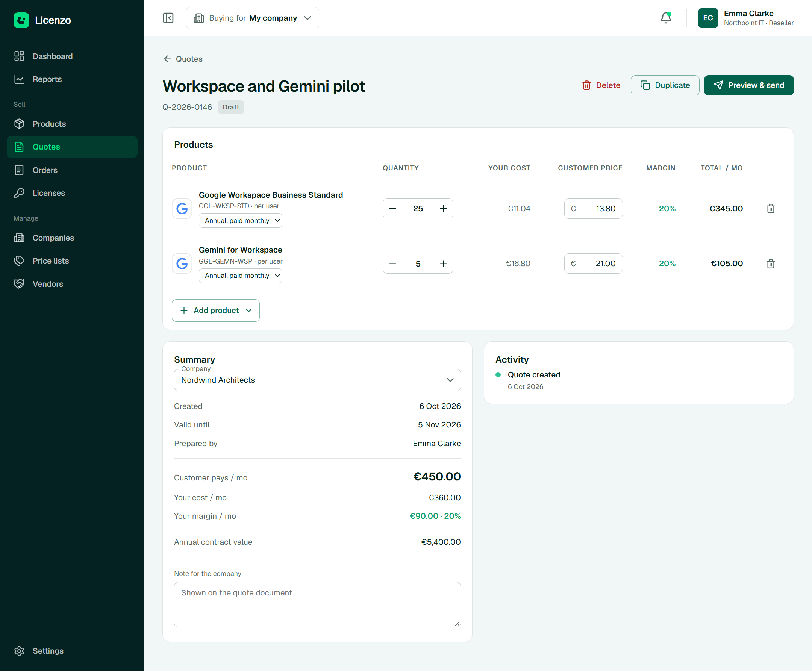Open the notifications bell
812x671 pixels.
(665, 18)
